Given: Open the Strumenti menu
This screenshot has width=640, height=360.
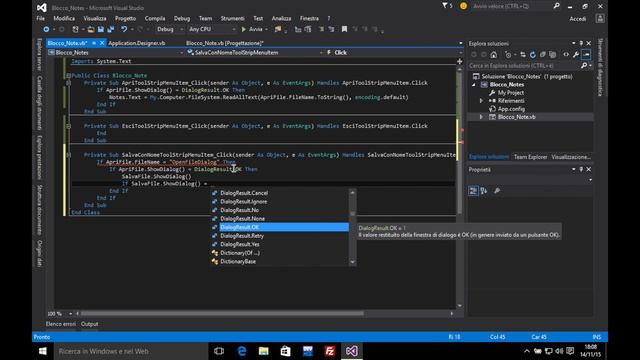Looking at the screenshot, I should pos(233,18).
